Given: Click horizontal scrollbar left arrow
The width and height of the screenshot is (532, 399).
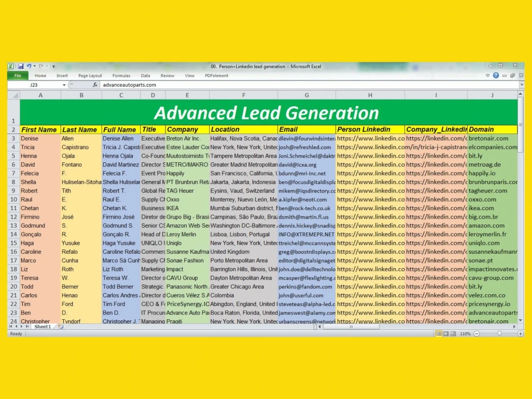Looking at the screenshot, I should (x=319, y=327).
